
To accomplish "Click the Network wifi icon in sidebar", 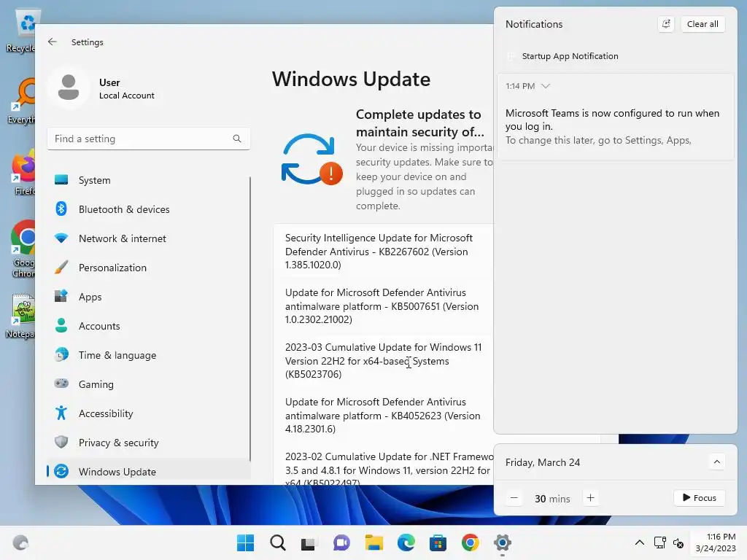I will click(61, 238).
